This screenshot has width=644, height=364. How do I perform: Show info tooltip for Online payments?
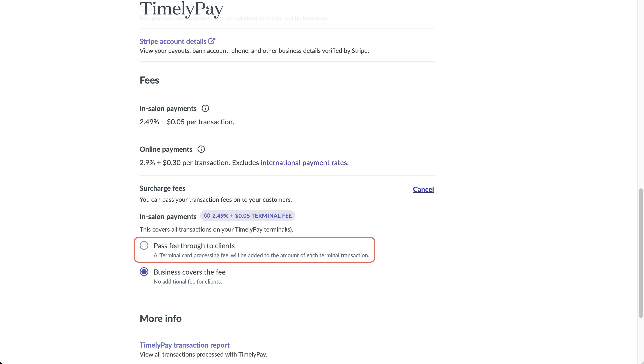(x=201, y=149)
